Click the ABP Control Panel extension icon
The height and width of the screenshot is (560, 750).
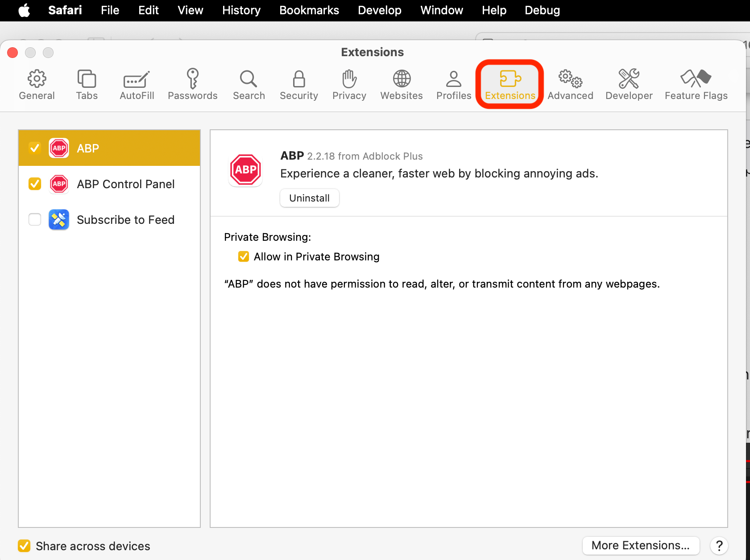[59, 184]
